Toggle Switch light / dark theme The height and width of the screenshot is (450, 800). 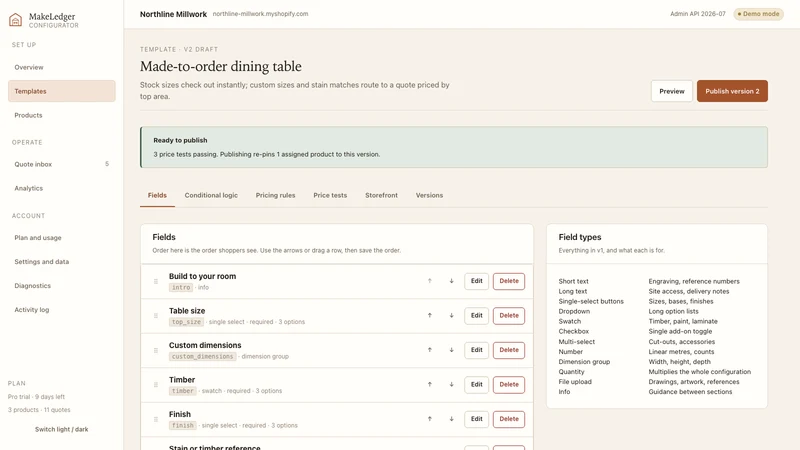62,430
